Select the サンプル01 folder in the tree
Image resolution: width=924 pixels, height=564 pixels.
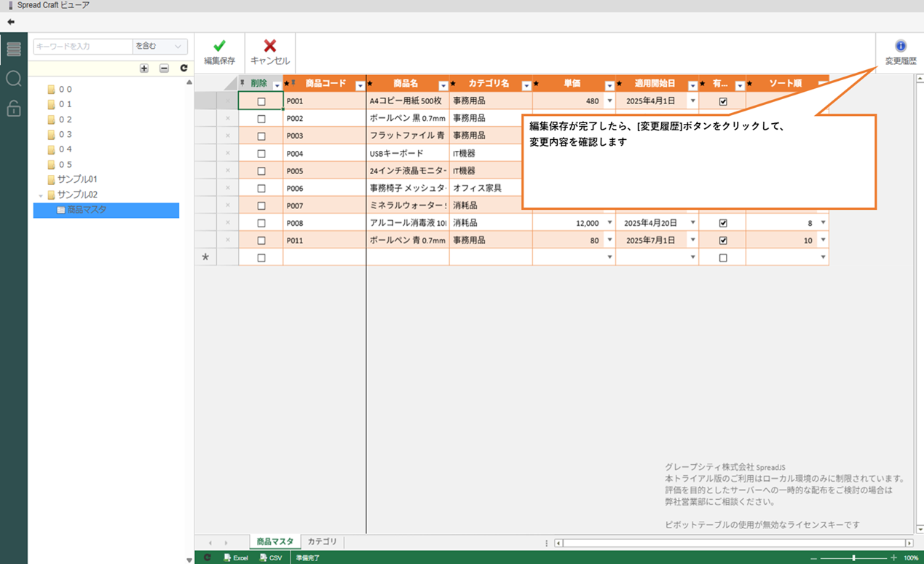(76, 179)
